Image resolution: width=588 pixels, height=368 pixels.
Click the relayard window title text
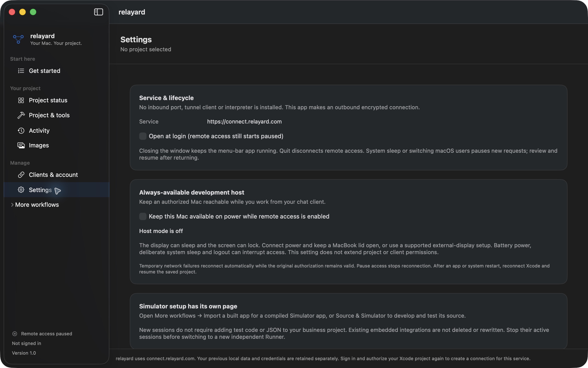[132, 12]
